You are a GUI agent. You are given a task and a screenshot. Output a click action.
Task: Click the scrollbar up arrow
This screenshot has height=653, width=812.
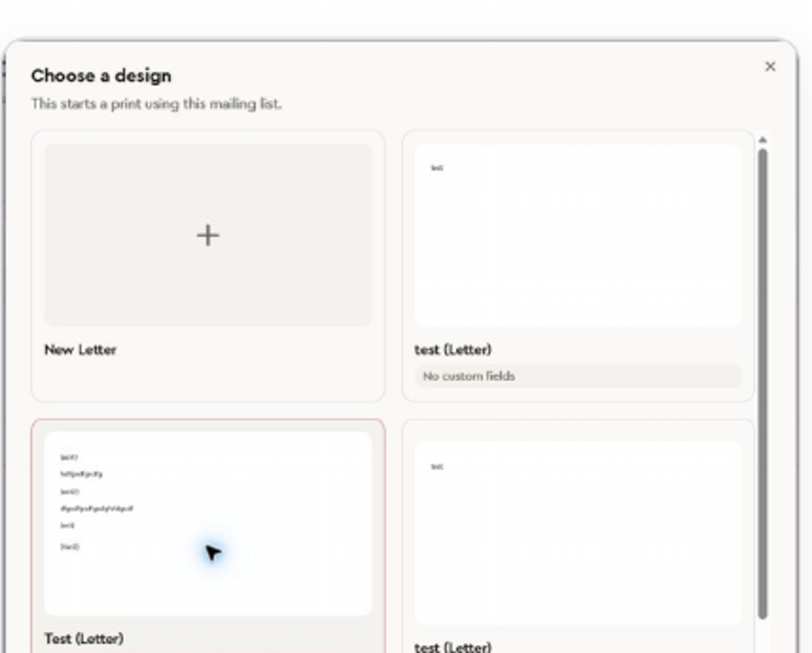click(x=763, y=140)
